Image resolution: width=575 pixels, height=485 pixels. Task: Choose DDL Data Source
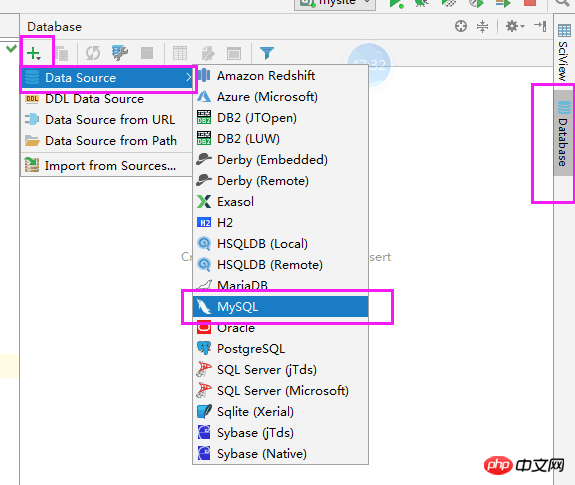tap(107, 99)
